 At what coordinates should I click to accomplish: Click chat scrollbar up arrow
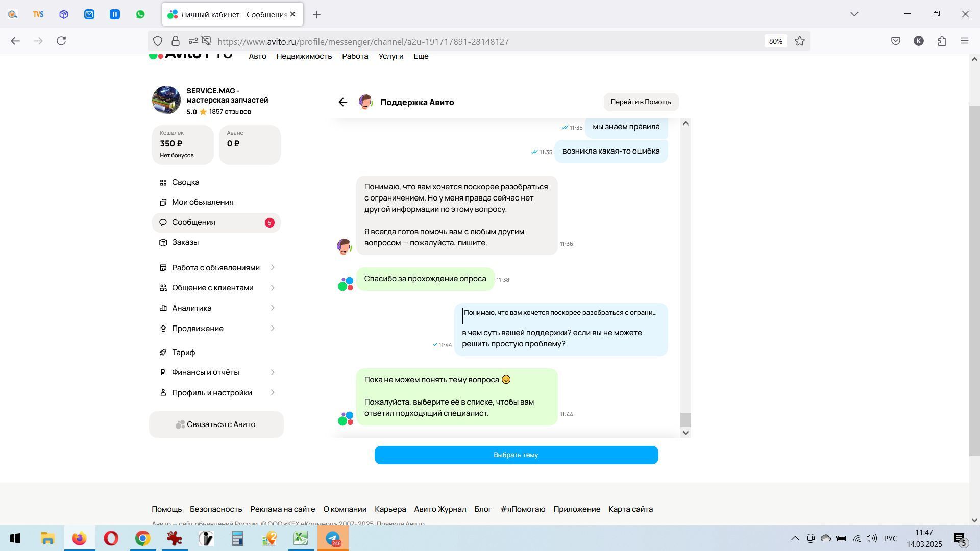pyautogui.click(x=685, y=123)
